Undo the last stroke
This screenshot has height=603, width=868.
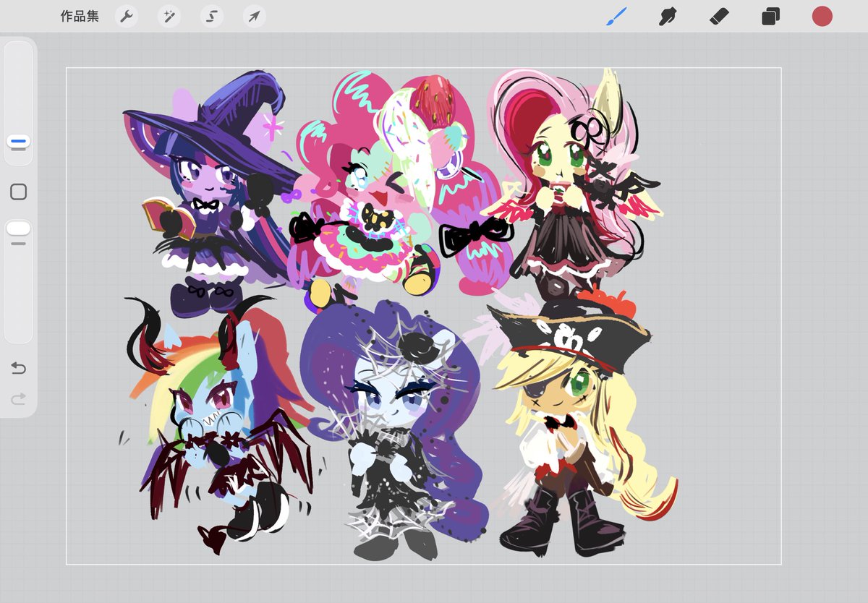tap(19, 369)
